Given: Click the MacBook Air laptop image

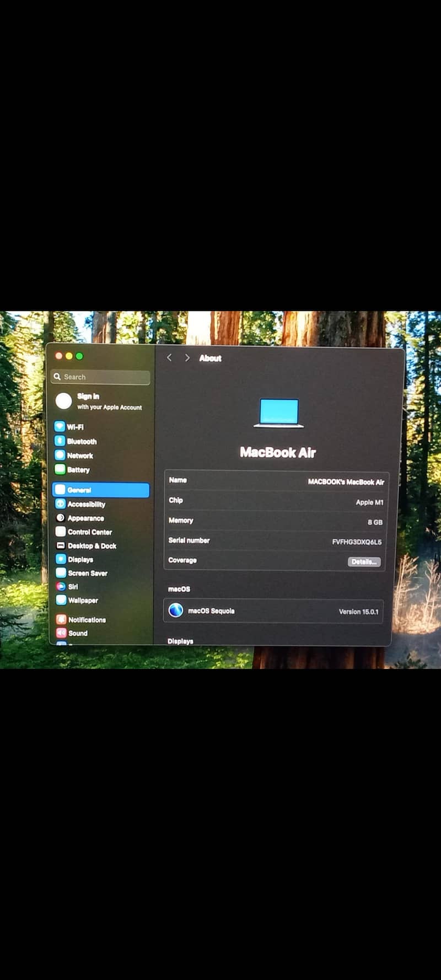Looking at the screenshot, I should [x=279, y=413].
